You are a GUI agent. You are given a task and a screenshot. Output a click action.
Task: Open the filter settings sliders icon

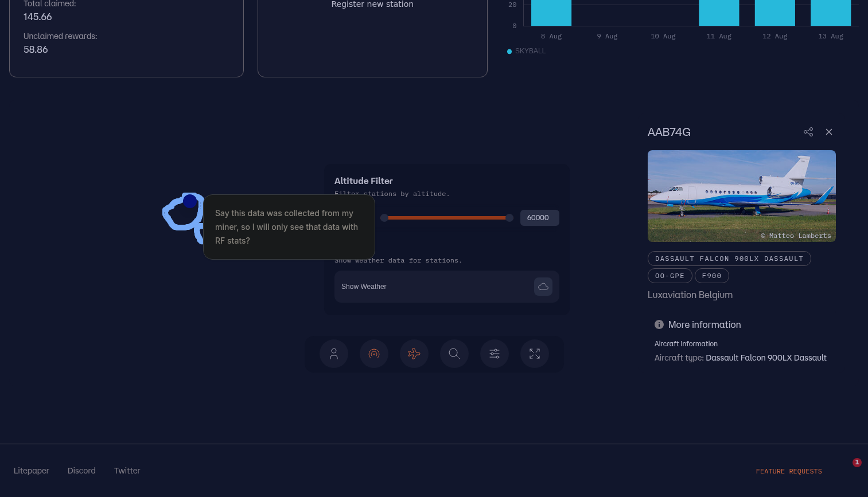pos(495,354)
